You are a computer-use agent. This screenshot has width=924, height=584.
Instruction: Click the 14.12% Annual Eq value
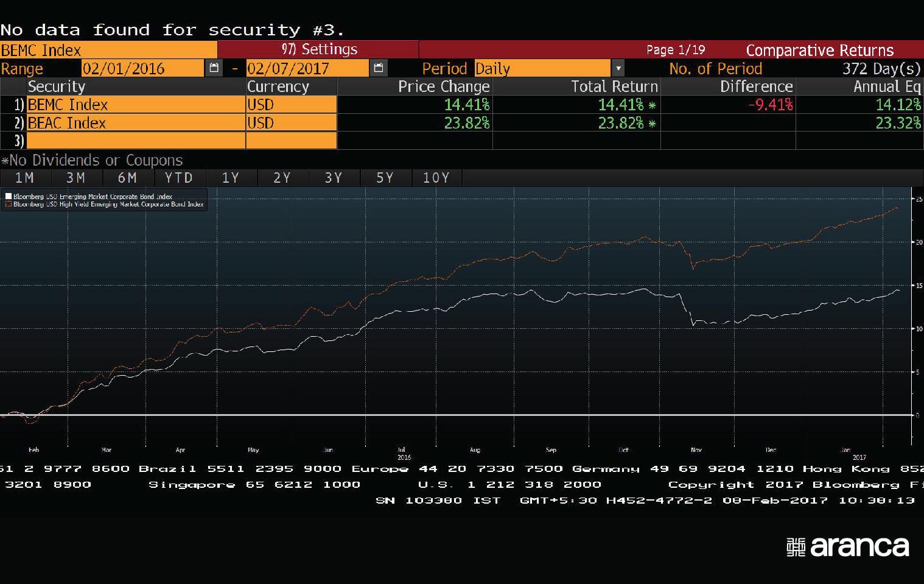click(x=898, y=105)
